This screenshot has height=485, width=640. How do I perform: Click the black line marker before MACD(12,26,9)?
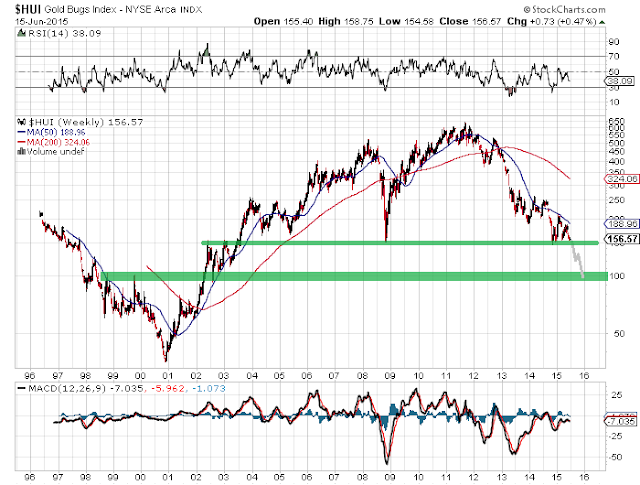coord(22,388)
